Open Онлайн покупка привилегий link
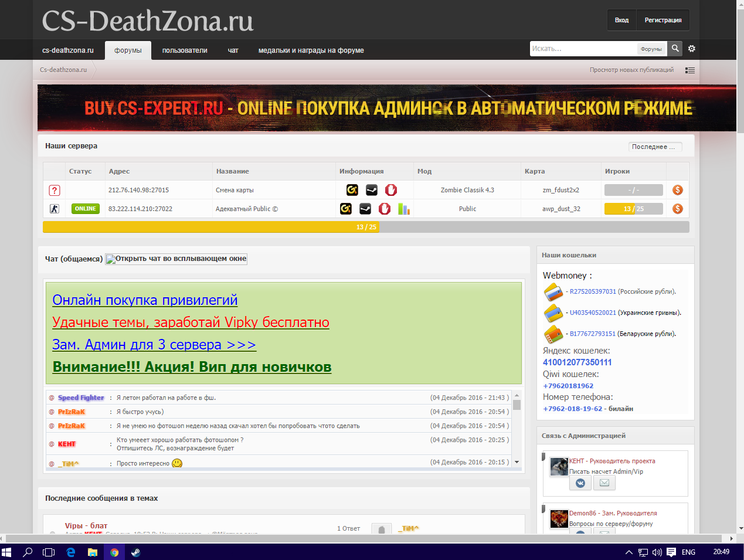744x560 pixels. (145, 300)
